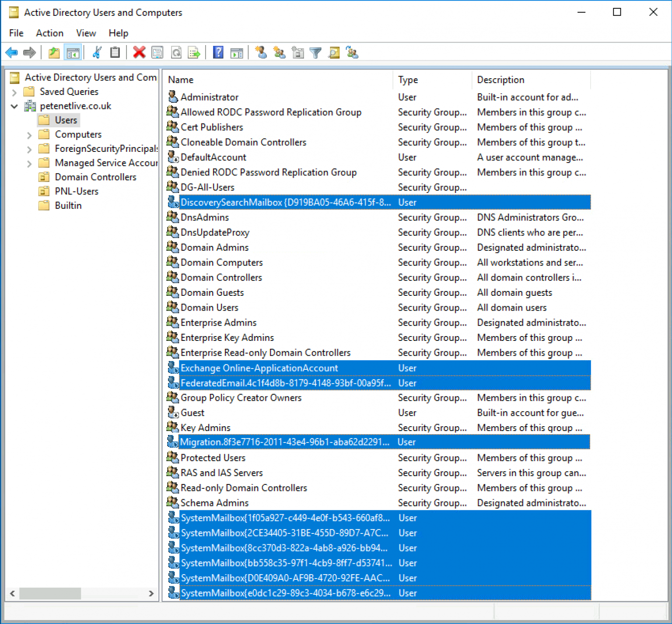Screen dimensions: 672x624
Task: Open Help with the question mark icon
Action: click(217, 53)
